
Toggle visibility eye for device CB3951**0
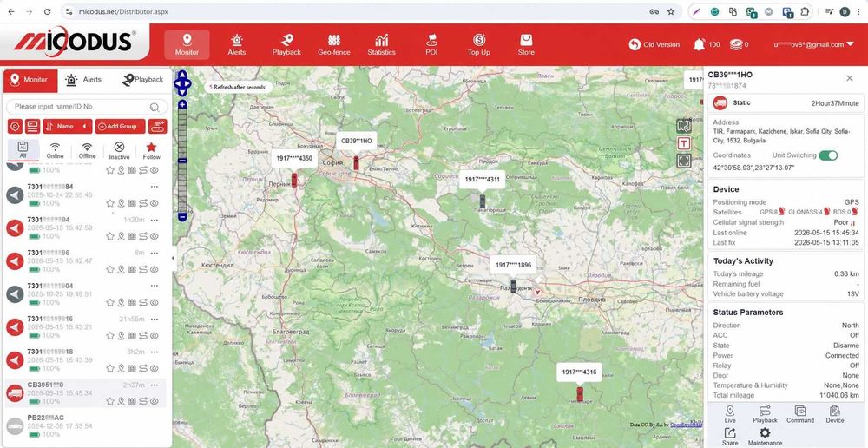tap(155, 401)
